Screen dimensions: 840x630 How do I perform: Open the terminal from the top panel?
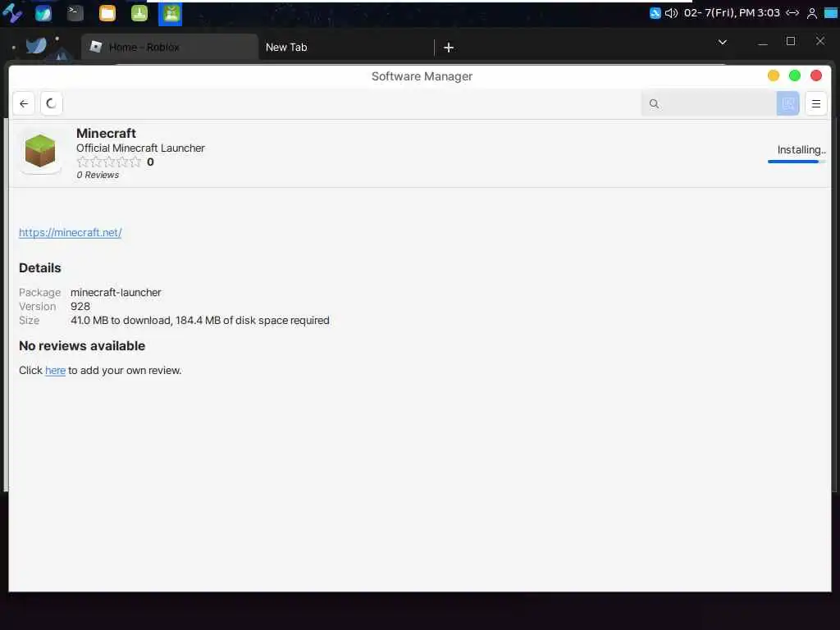coord(75,13)
